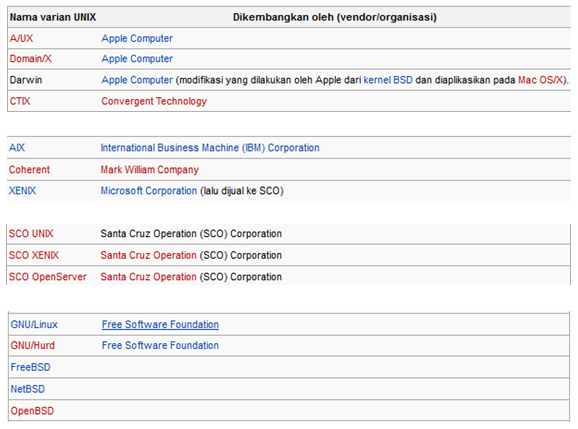Screen dimensions: 578x429
Task: Open the Mac OS/X link
Action: tap(541, 80)
